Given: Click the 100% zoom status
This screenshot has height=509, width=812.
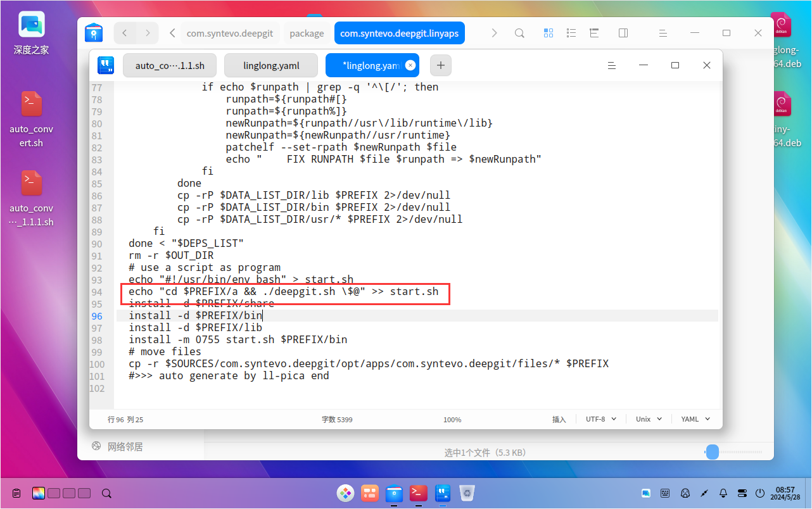Looking at the screenshot, I should pos(452,419).
